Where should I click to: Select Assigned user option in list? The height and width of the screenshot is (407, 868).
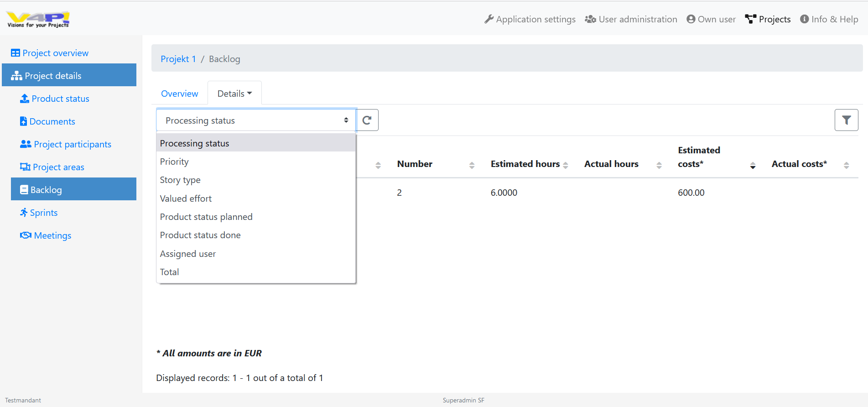tap(256, 254)
